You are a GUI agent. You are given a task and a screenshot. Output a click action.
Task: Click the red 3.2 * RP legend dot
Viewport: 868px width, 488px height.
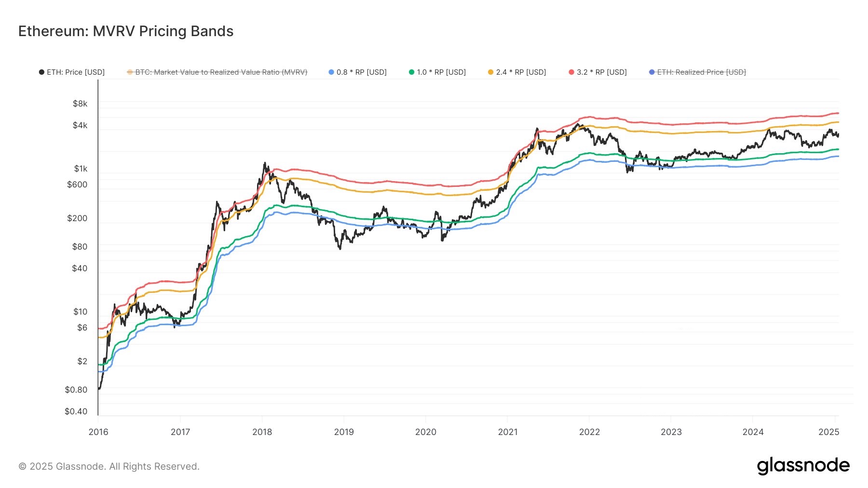571,72
